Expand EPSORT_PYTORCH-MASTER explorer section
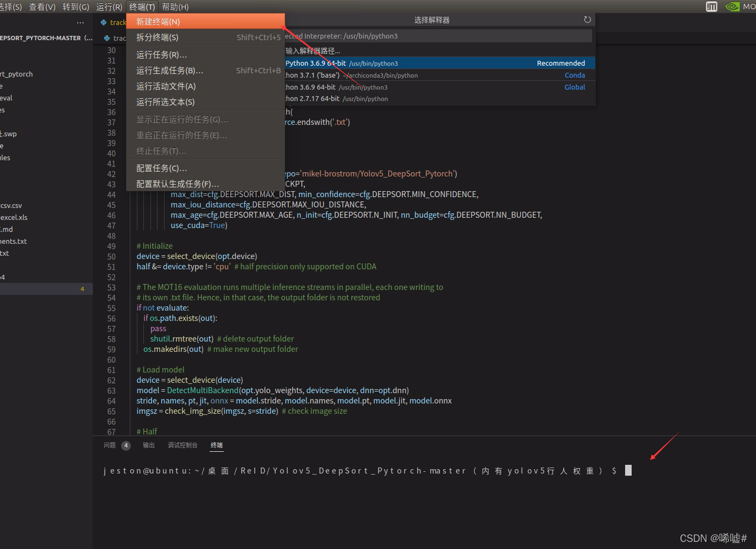The width and height of the screenshot is (756, 549). coord(46,38)
